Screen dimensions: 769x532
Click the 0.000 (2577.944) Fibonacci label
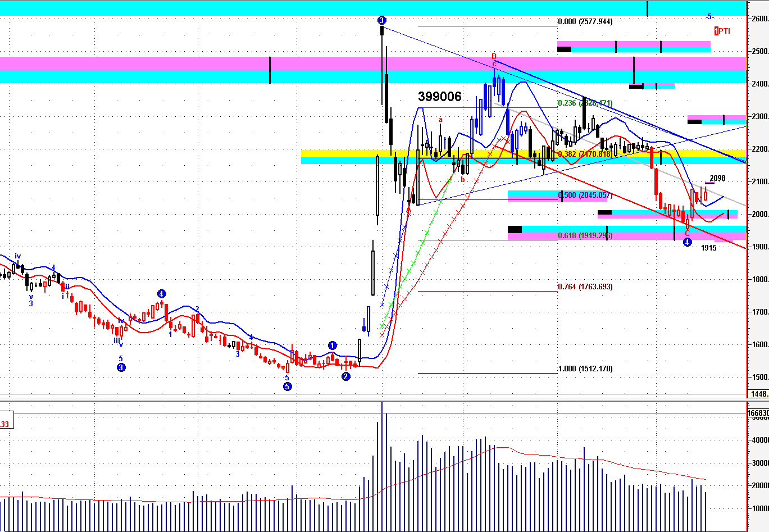tap(585, 22)
